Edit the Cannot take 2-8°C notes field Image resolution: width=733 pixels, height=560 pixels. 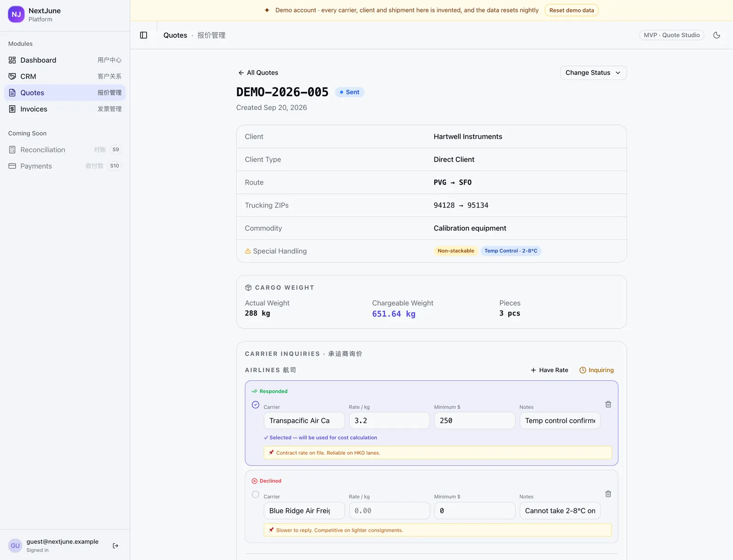[x=560, y=511]
